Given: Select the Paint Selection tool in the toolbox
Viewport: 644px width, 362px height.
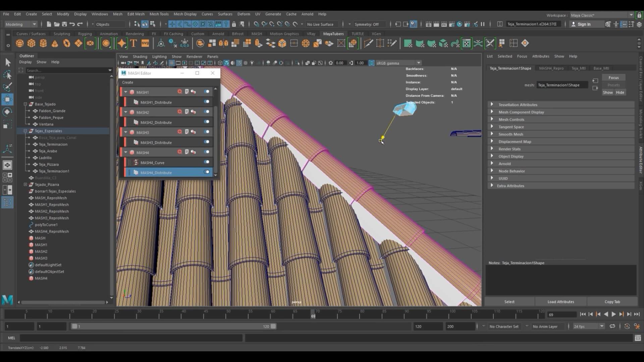Looking at the screenshot, I should (x=7, y=87).
